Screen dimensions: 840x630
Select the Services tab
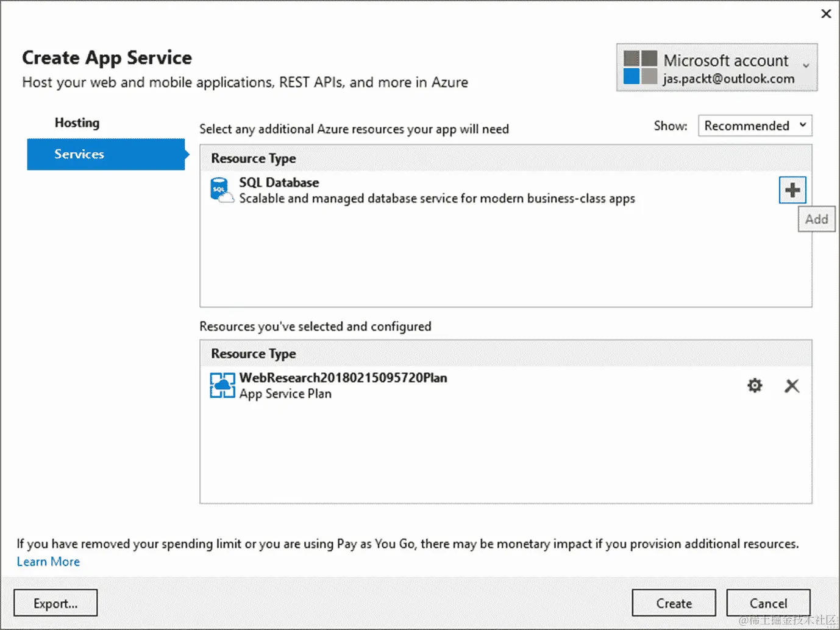click(106, 154)
